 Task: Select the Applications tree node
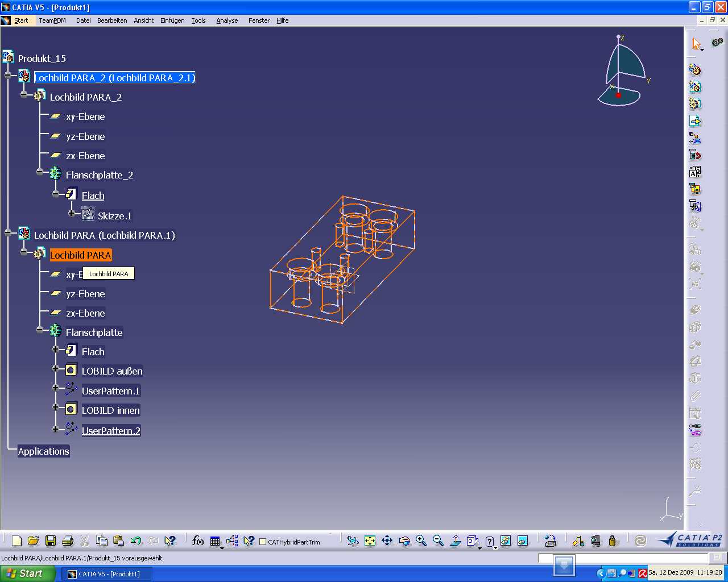click(x=43, y=451)
